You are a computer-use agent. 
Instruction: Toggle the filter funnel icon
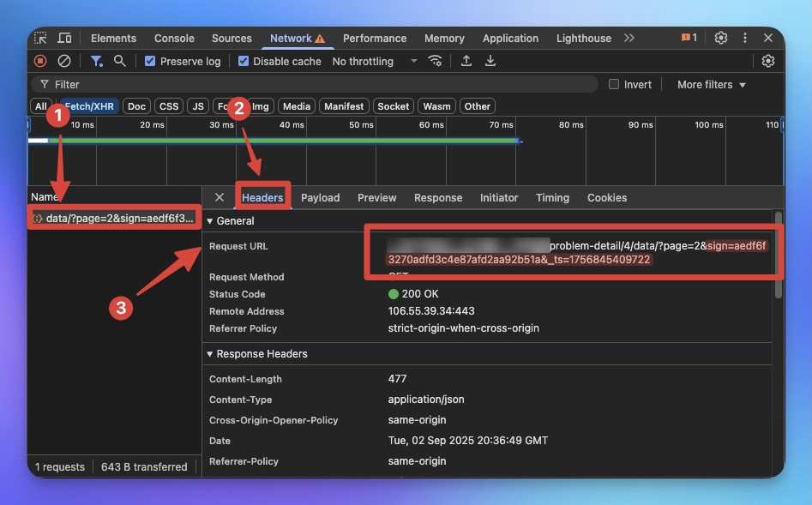(96, 61)
